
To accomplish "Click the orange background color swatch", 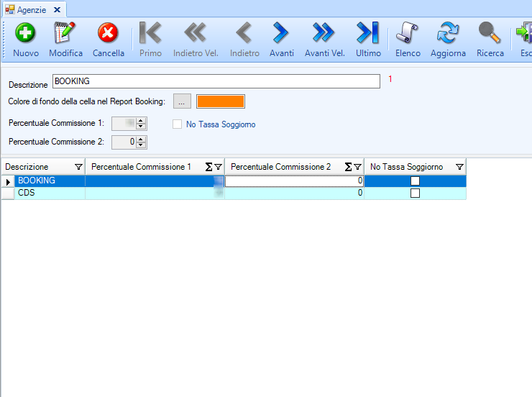I will (x=221, y=101).
